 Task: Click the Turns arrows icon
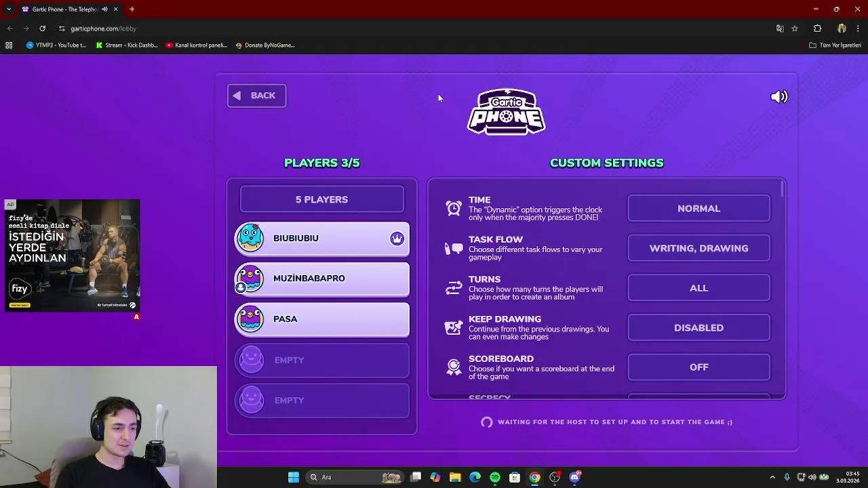[454, 288]
